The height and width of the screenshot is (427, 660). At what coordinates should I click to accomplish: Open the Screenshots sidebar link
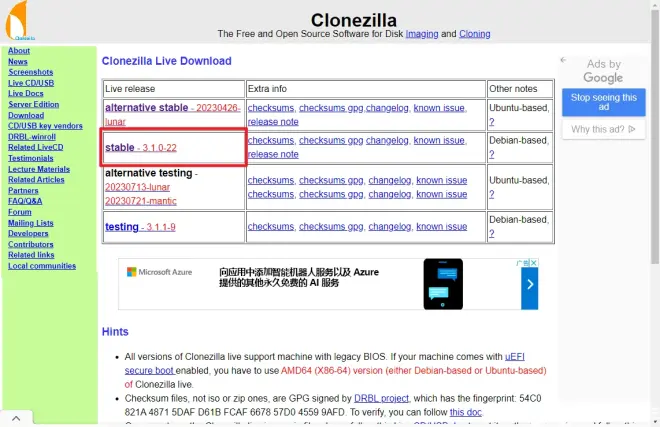[x=31, y=72]
